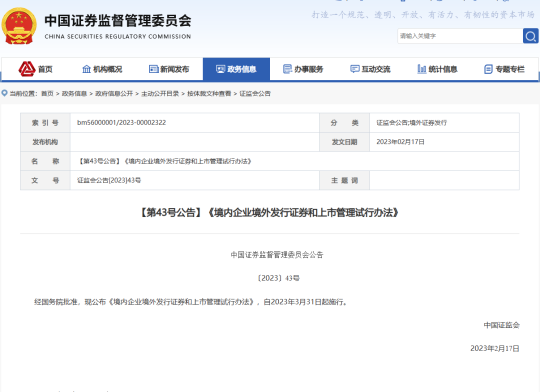Viewport: 540px width, 392px height.
Task: Open the 机构概况 navigation tab
Action: tap(102, 69)
